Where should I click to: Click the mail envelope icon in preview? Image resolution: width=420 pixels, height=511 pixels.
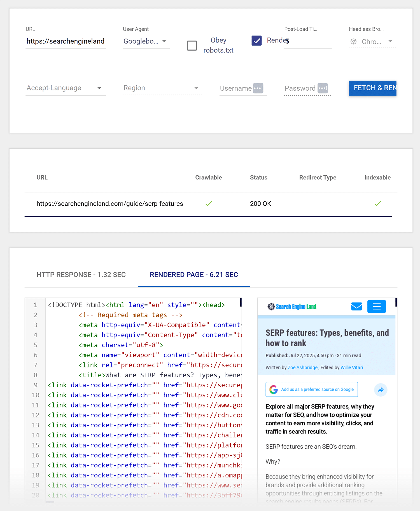point(356,306)
